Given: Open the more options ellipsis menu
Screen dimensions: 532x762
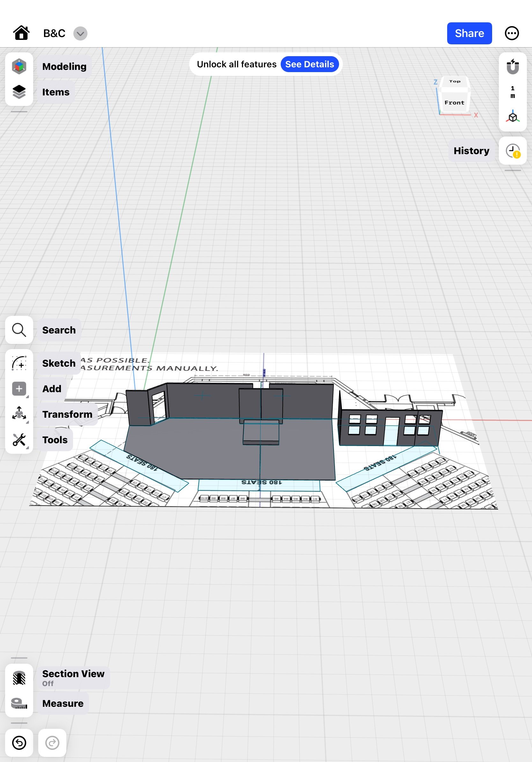Looking at the screenshot, I should click(512, 33).
